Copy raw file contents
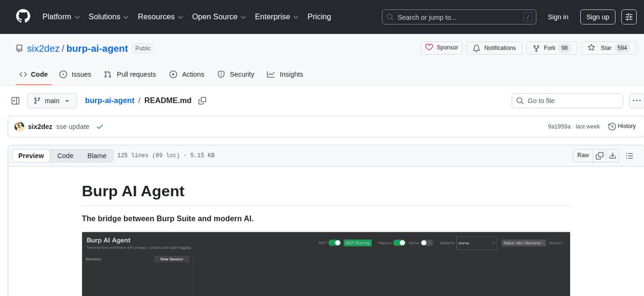The image size is (644, 296). 599,155
